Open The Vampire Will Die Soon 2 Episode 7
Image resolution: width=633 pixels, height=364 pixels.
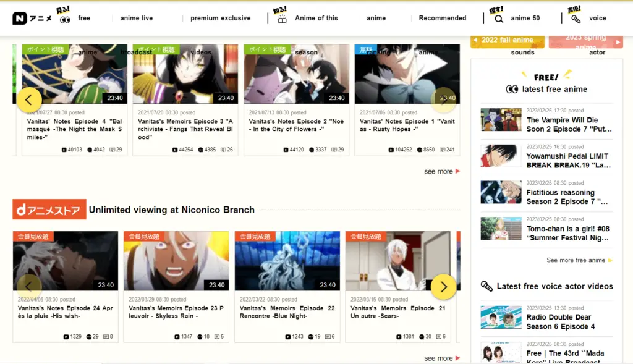click(569, 124)
